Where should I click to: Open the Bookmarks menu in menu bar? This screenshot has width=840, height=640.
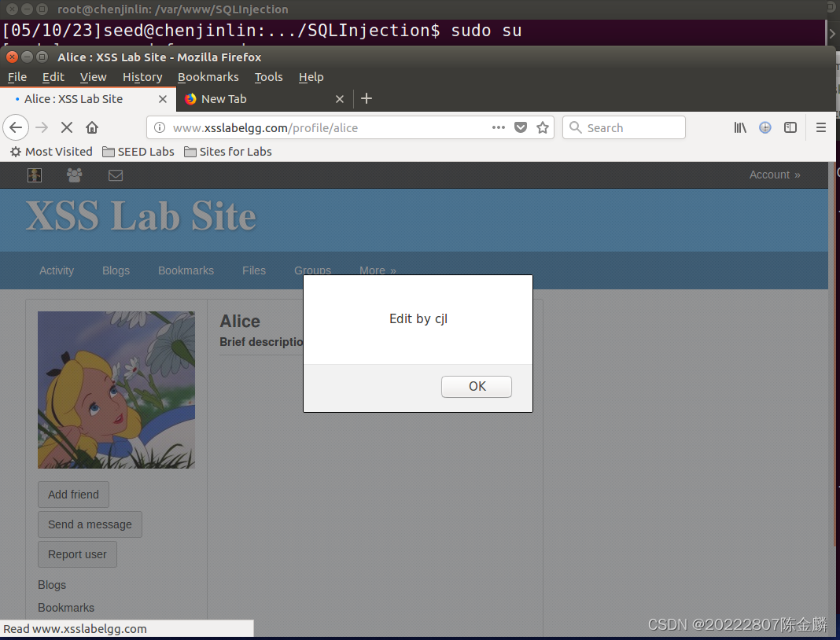tap(208, 77)
